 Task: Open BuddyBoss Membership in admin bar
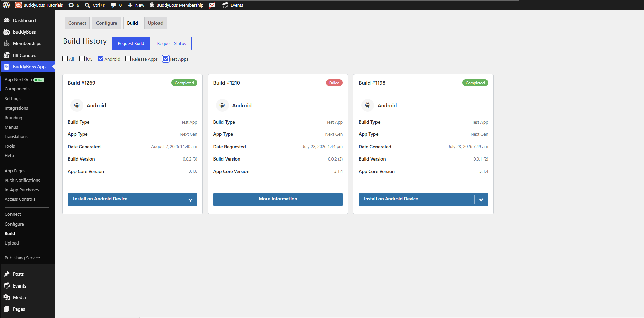(x=177, y=5)
